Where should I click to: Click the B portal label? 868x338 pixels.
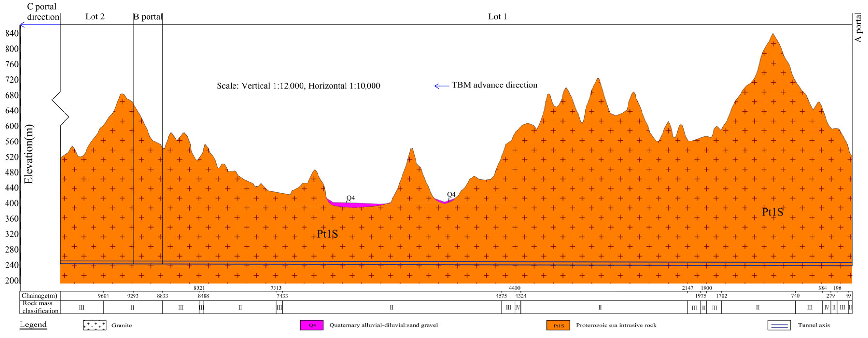[148, 16]
